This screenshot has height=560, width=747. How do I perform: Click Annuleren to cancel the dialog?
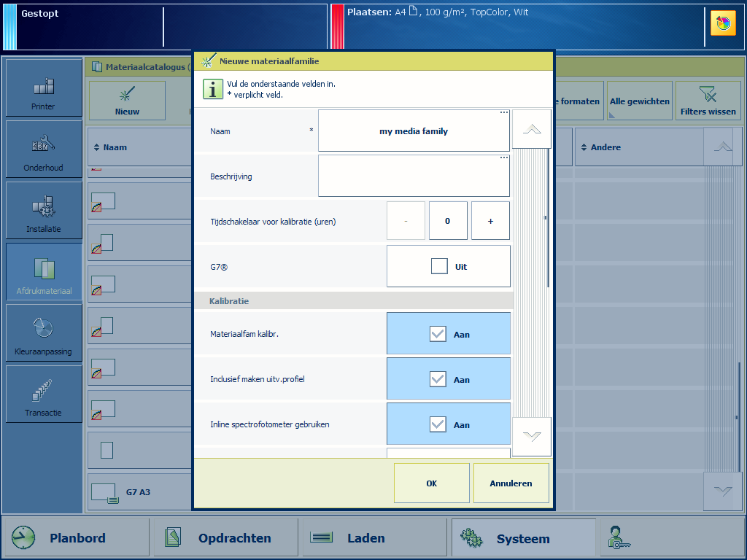point(511,483)
